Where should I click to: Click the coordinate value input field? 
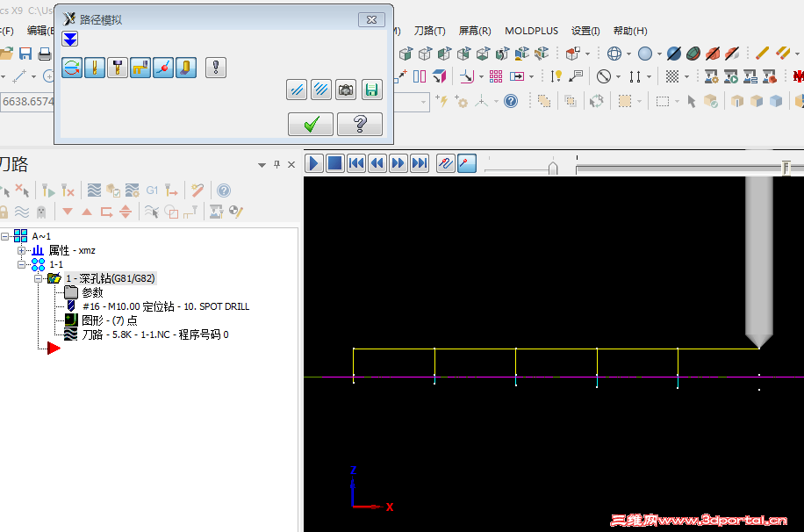tap(26, 102)
